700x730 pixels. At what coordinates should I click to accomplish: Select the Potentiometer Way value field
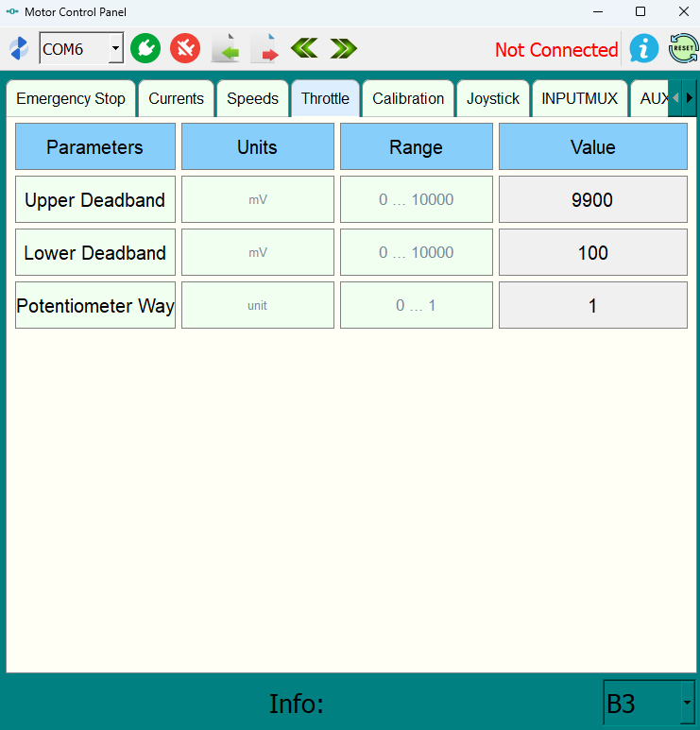592,306
